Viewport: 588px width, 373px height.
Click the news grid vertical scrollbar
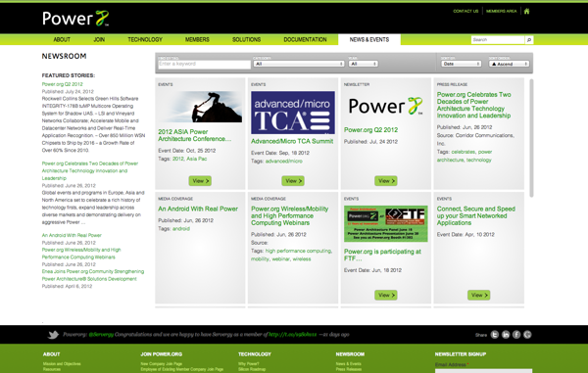531,138
